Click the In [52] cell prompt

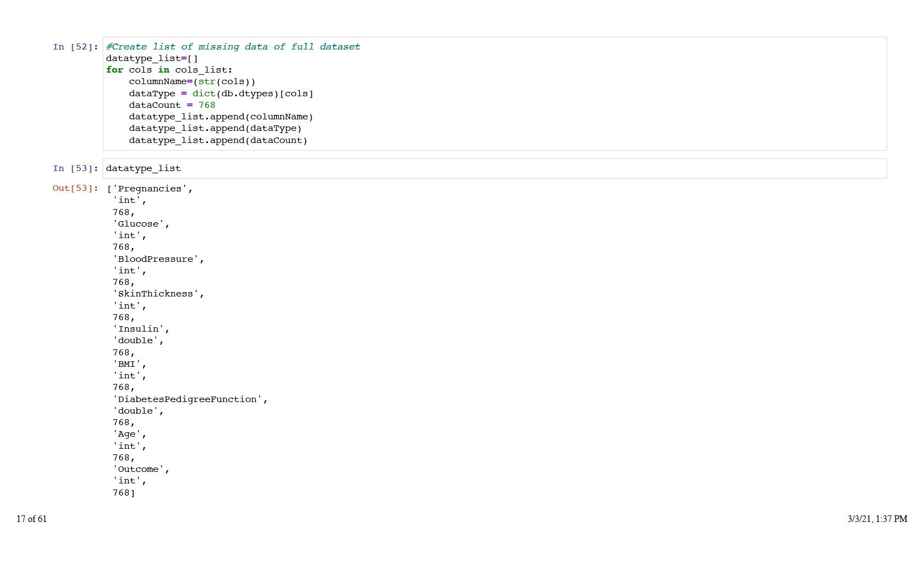75,47
